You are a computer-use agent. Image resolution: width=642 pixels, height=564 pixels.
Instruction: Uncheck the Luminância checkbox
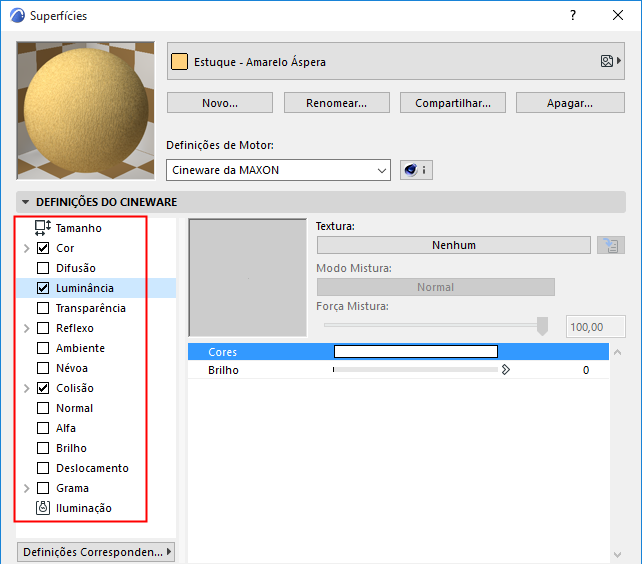click(43, 288)
